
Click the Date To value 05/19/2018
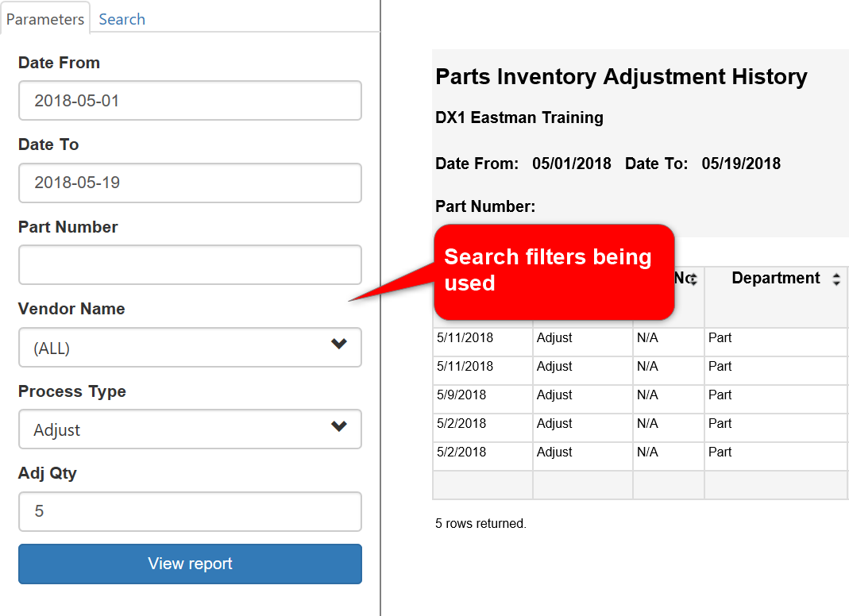(x=741, y=164)
